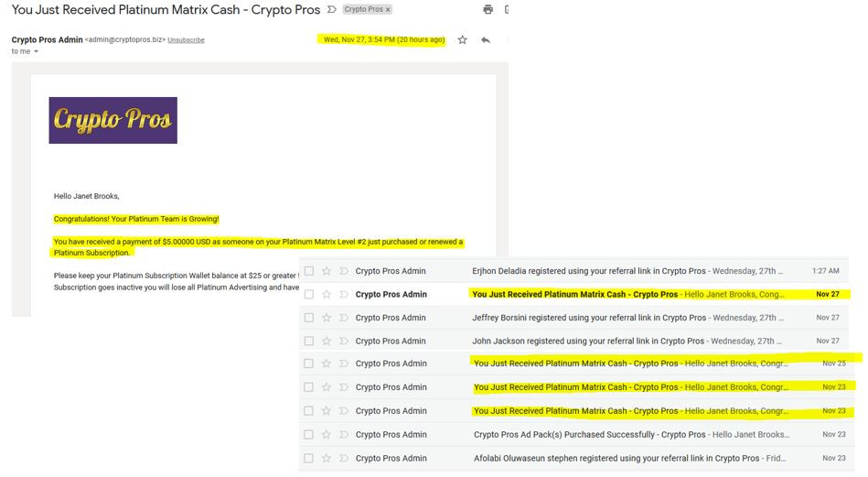Mark Ad Pack(s) Purchased email as important
Image resolution: width=868 pixels, height=477 pixels.
(x=344, y=434)
